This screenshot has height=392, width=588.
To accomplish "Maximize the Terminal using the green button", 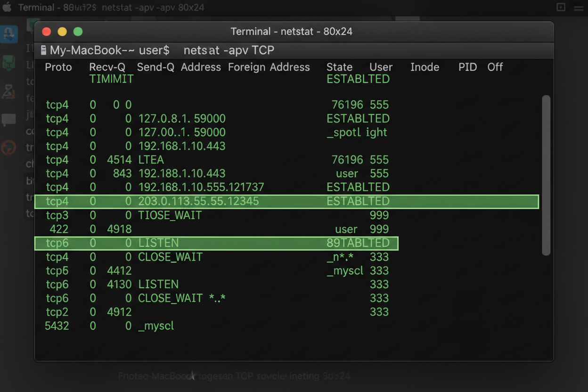I will (x=78, y=32).
